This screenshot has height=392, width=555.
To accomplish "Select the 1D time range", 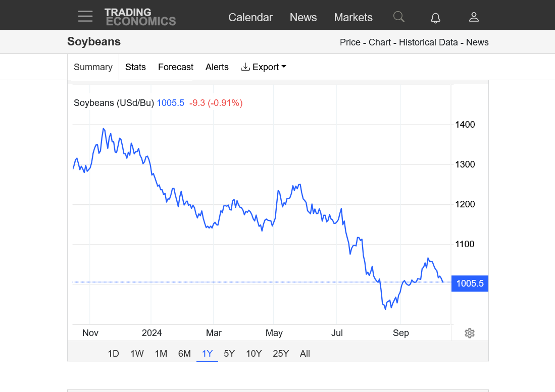I will click(113, 354).
